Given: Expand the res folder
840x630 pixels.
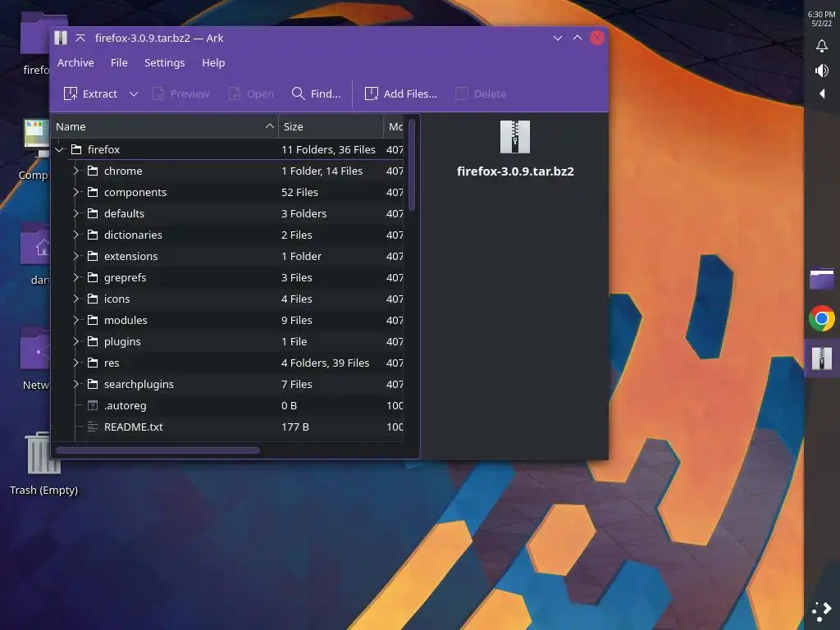Looking at the screenshot, I should coord(76,363).
